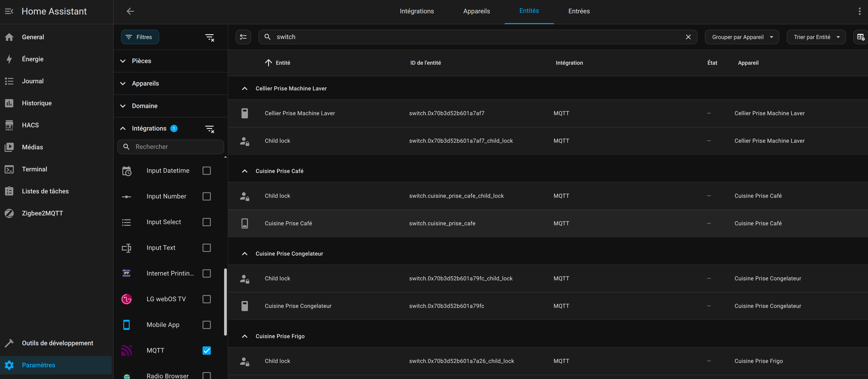Click the Internet Printing IPP icon
Viewport: 868px width, 379px height.
coord(126,273)
